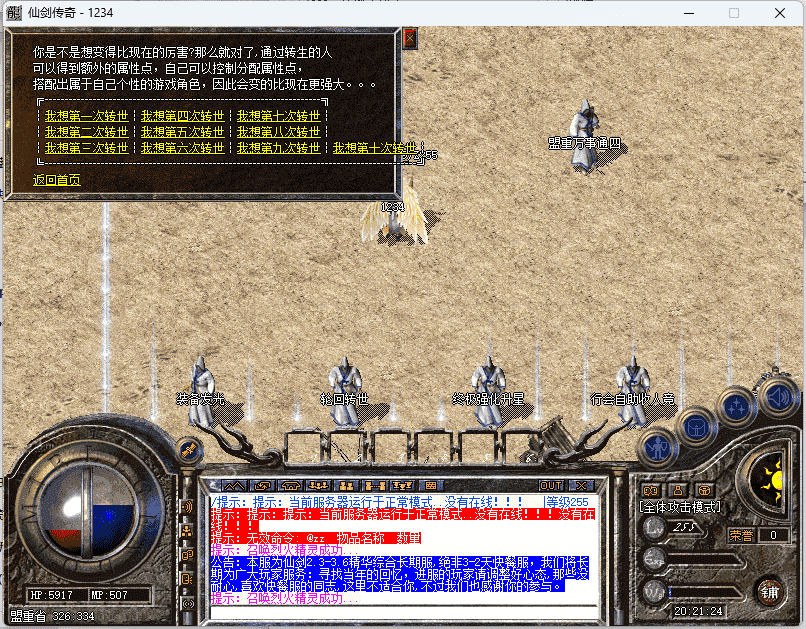Click the X button in chat toolbar
Image resolution: width=806 pixels, height=629 pixels.
(581, 486)
